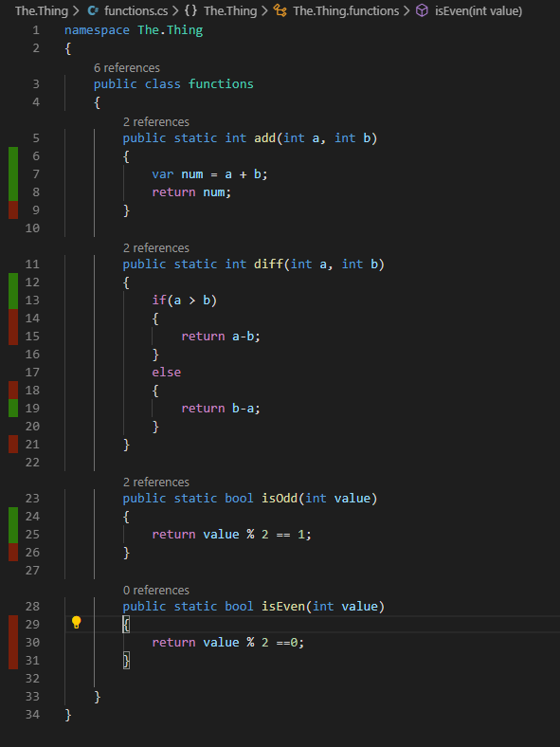Screen dimensions: 560x747
Task: Click the 'else' keyword on line 17
Action: [x=166, y=372]
